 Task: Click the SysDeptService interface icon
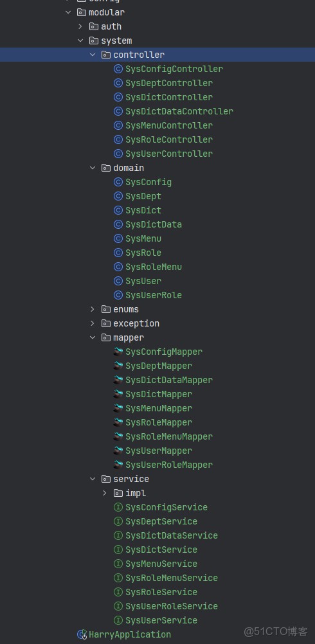(x=118, y=521)
